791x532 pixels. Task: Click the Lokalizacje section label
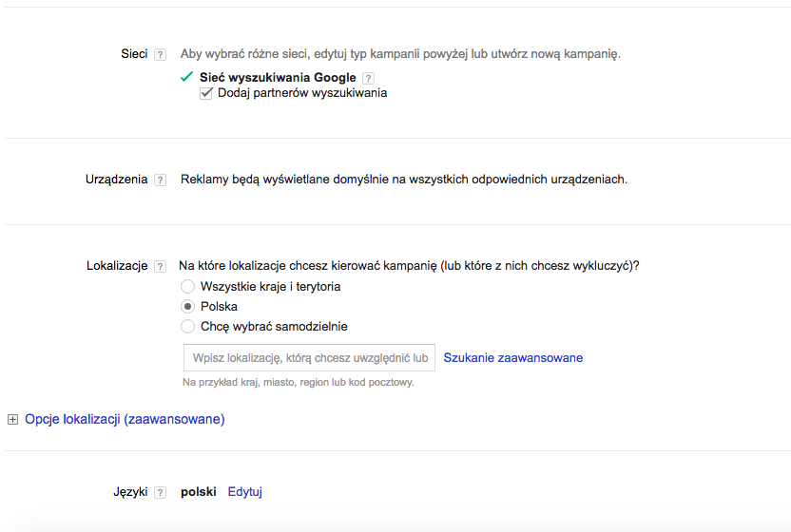117,266
